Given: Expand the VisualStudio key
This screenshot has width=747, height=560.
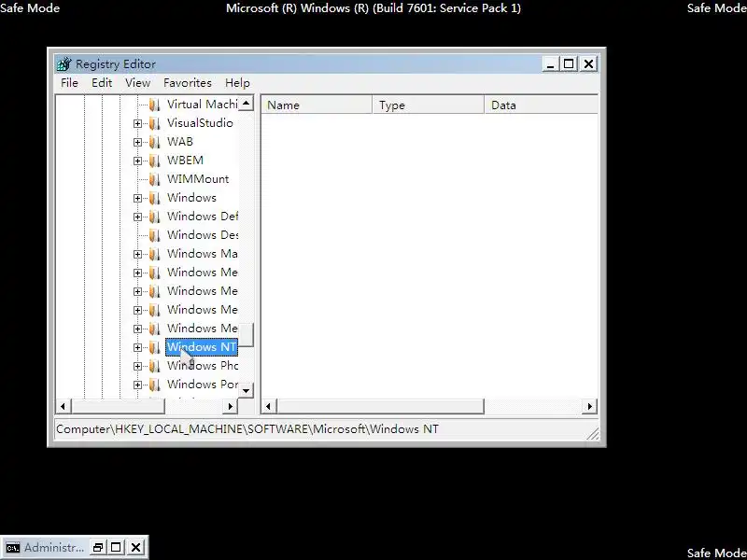Looking at the screenshot, I should (137, 123).
